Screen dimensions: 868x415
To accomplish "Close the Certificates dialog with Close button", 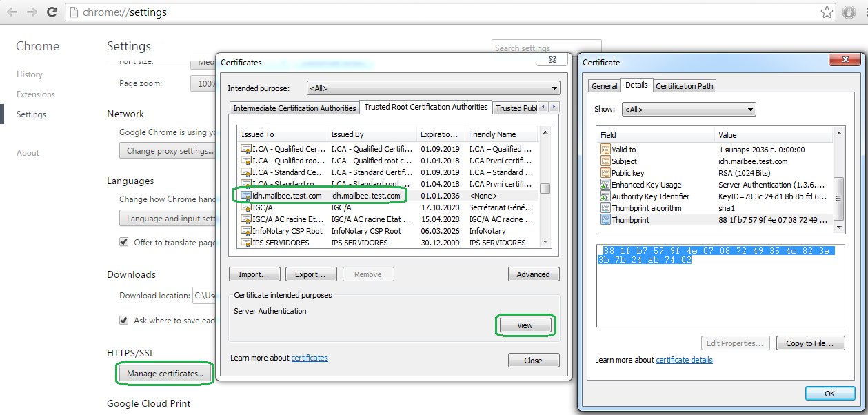I will coord(534,361).
